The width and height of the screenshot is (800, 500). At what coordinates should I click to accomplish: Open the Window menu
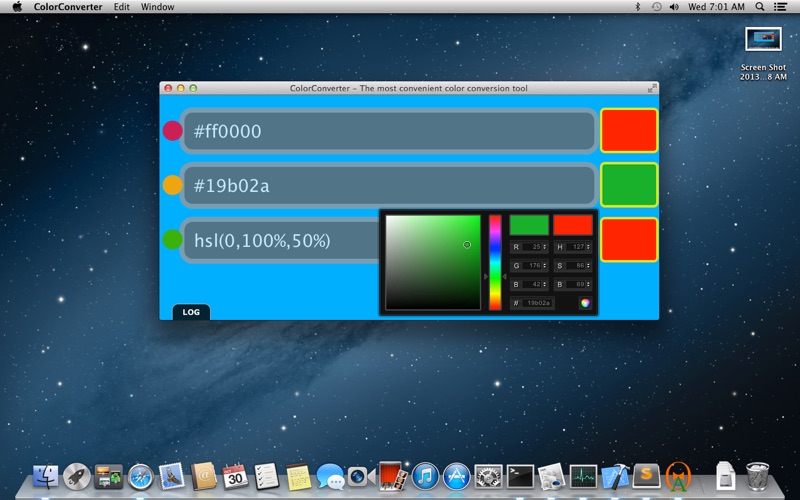pyautogui.click(x=158, y=7)
